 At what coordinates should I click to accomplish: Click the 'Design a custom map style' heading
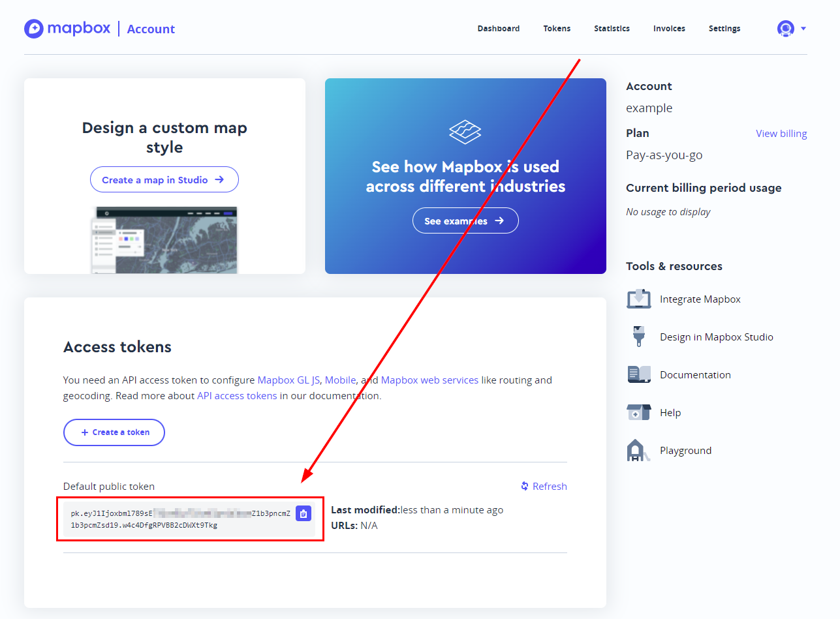(164, 137)
